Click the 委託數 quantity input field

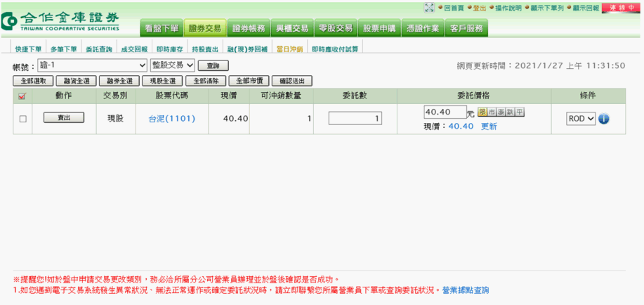coord(355,119)
